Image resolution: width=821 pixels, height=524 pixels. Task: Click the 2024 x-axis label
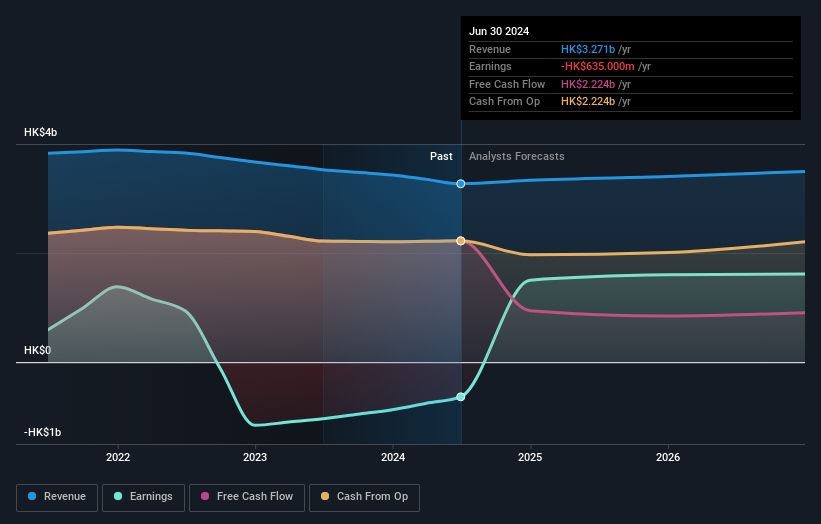click(x=393, y=458)
